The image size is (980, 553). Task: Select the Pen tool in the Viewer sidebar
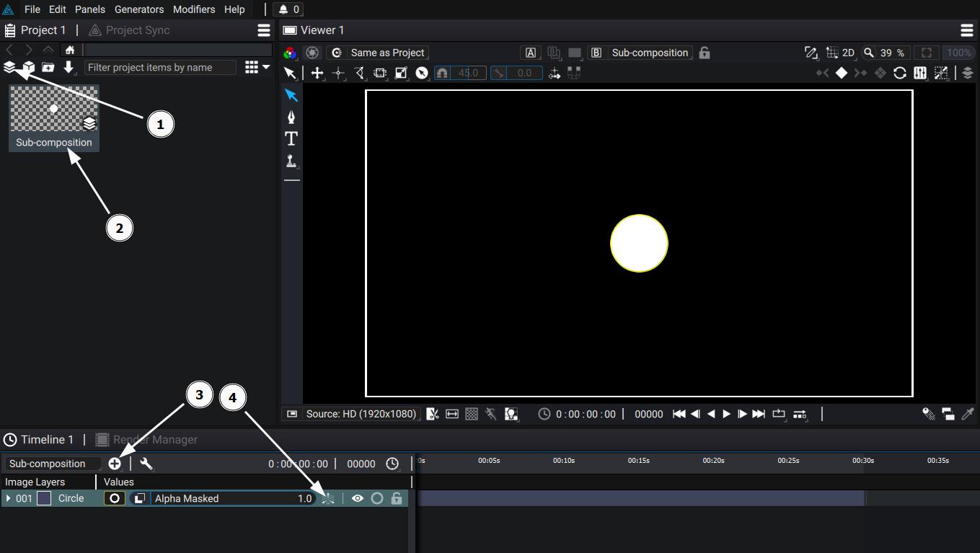291,117
